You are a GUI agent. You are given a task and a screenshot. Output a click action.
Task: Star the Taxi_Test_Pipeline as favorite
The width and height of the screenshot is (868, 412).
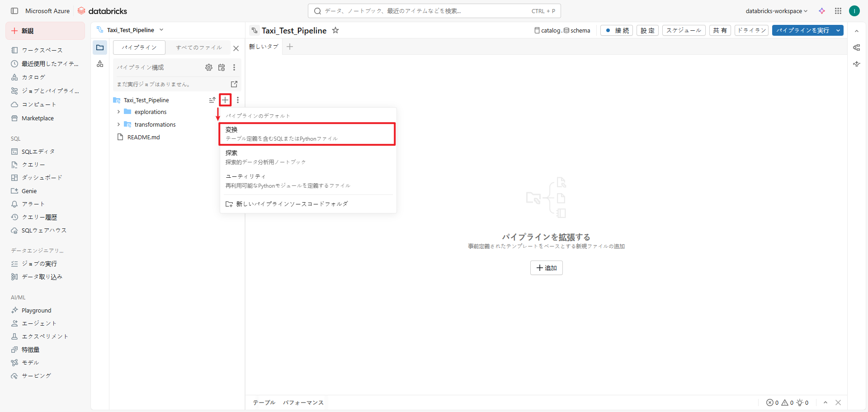click(335, 30)
